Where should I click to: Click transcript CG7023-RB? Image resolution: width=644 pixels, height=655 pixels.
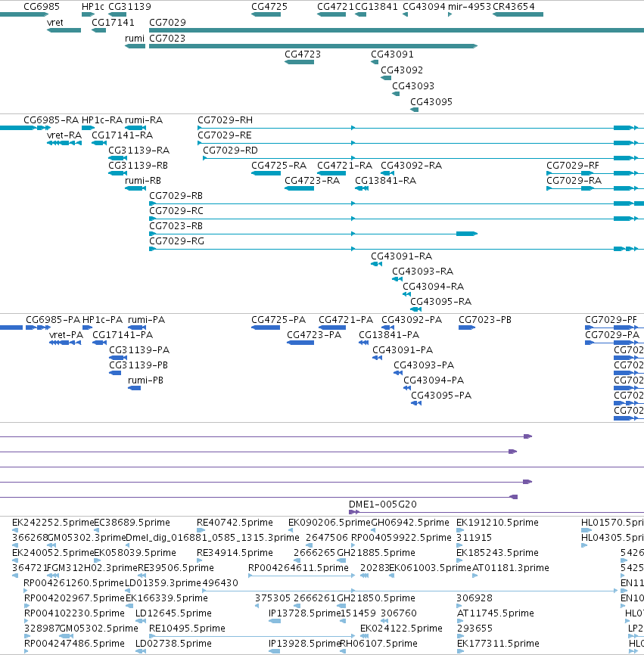pyautogui.click(x=176, y=226)
